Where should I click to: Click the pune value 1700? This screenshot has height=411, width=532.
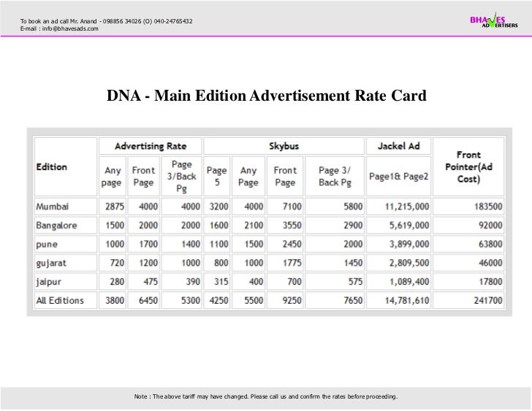148,244
